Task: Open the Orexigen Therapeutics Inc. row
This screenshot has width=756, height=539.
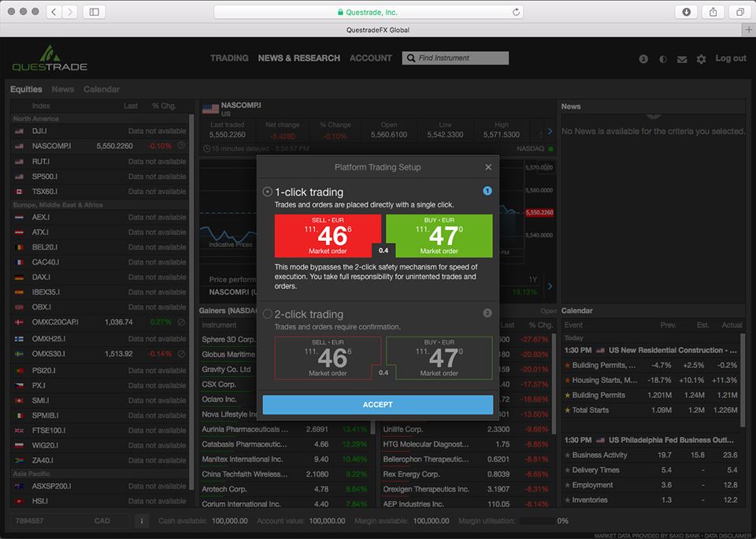Action: point(465,489)
